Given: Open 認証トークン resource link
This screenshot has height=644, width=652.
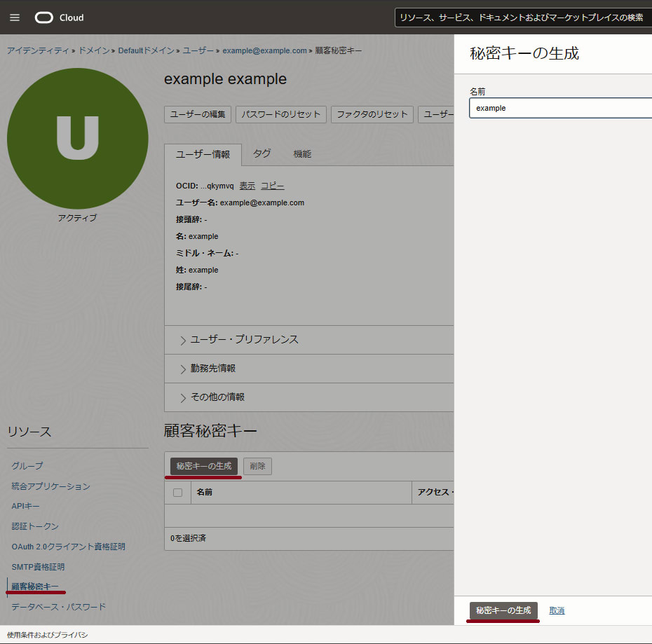Looking at the screenshot, I should click(35, 526).
